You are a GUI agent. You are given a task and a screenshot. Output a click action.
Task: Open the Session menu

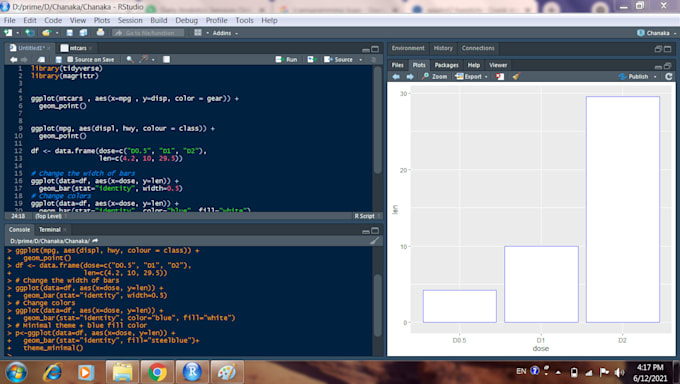tap(130, 20)
